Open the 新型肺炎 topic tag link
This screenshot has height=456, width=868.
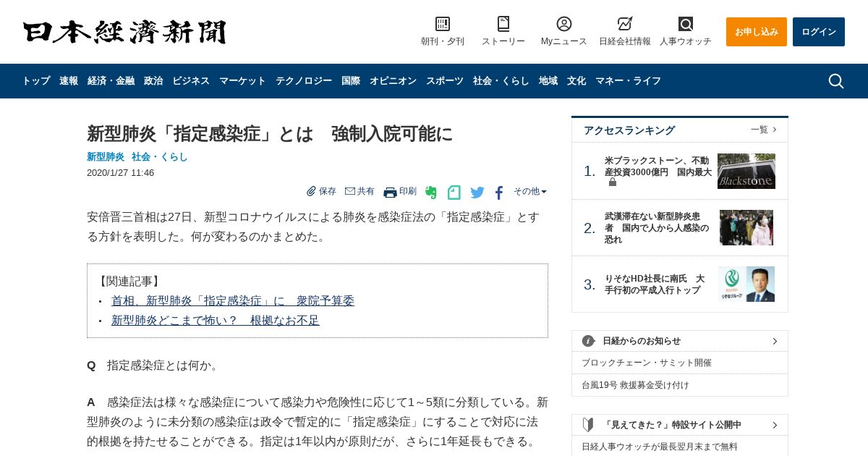pyautogui.click(x=106, y=157)
